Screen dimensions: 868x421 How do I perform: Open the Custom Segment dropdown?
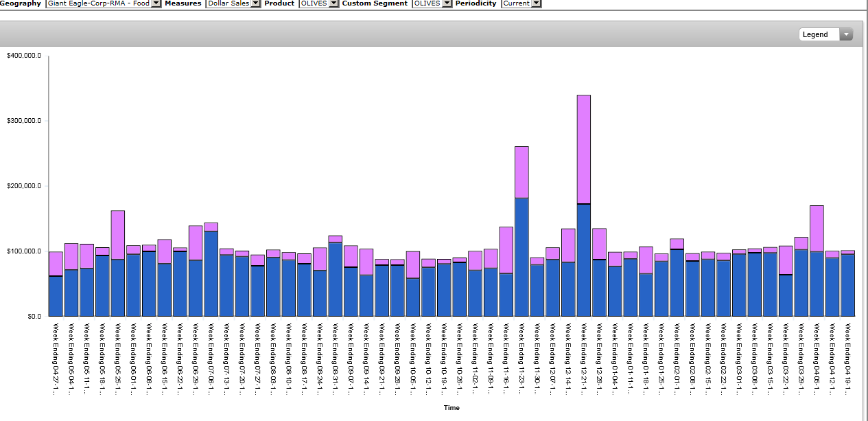(x=447, y=3)
